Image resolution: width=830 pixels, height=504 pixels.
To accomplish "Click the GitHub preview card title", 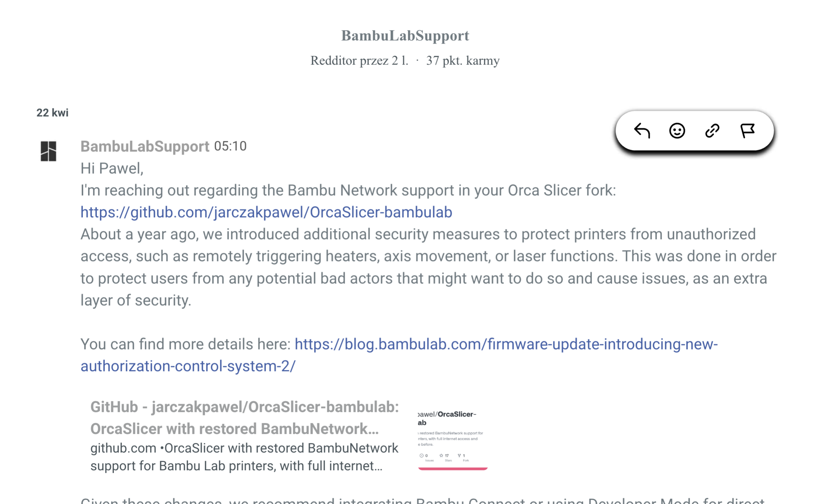I will (245, 417).
